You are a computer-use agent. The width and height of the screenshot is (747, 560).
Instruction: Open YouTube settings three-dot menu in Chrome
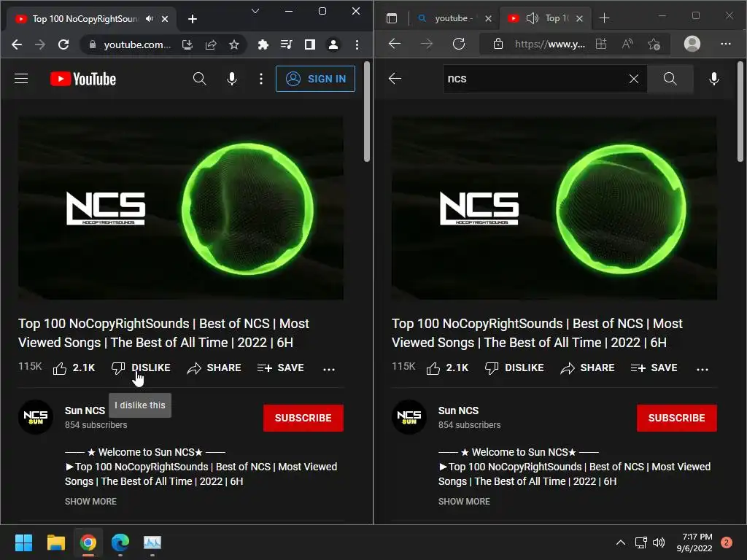261,79
